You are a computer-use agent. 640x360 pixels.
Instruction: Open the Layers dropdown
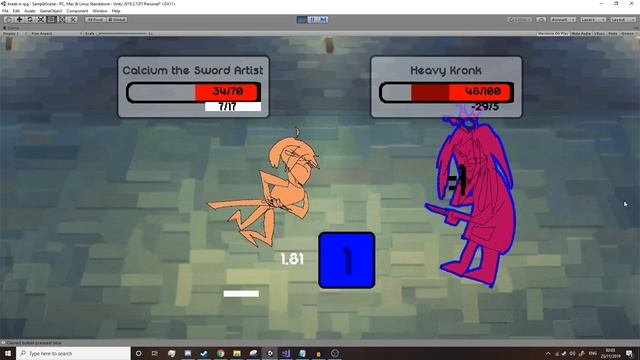point(592,20)
